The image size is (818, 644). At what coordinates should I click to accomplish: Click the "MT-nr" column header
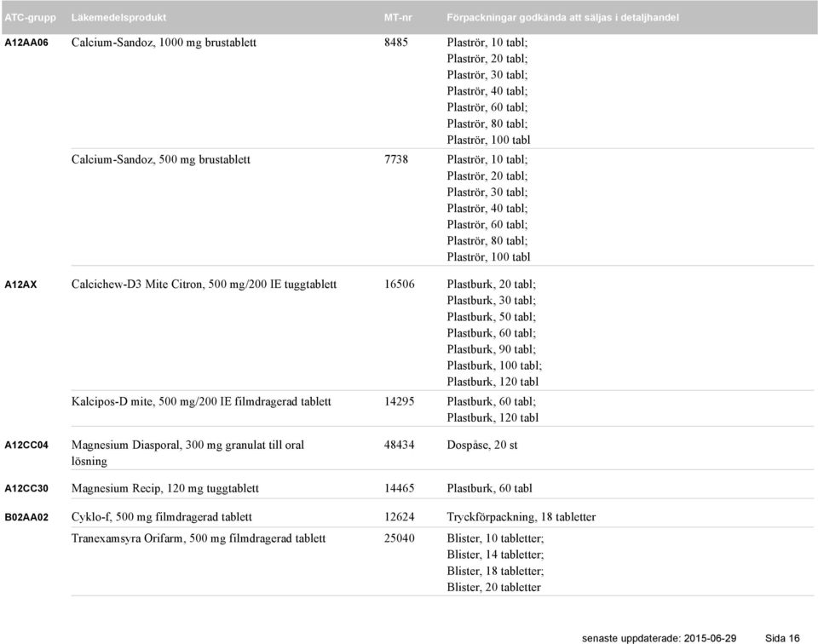398,17
